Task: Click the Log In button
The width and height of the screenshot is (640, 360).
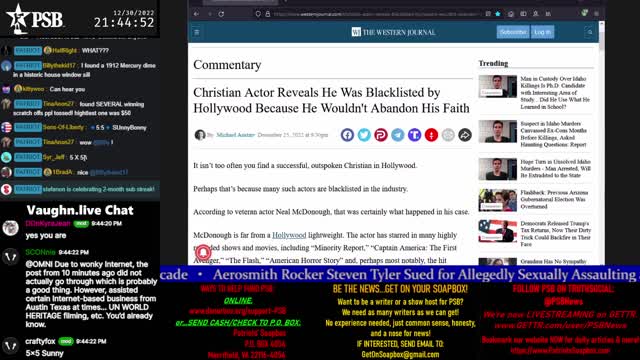Action: (x=542, y=32)
